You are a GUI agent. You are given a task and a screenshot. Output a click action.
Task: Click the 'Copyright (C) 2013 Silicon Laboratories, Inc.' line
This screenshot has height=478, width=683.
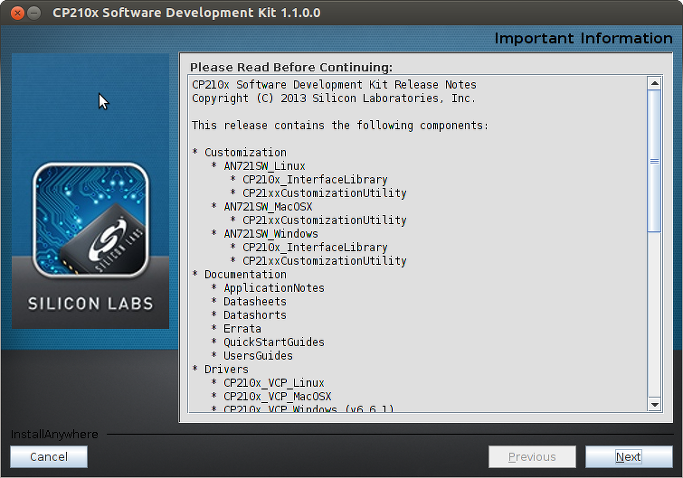click(x=334, y=98)
